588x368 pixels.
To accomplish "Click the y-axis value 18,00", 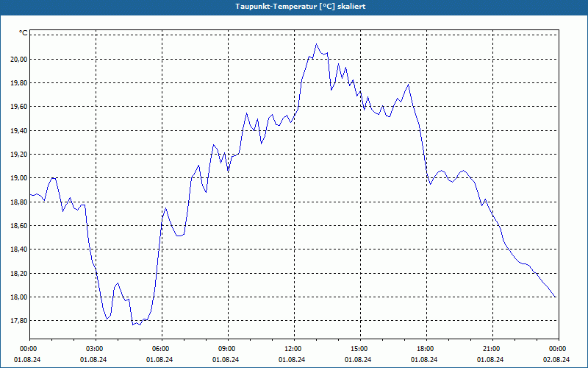I will click(18, 297).
